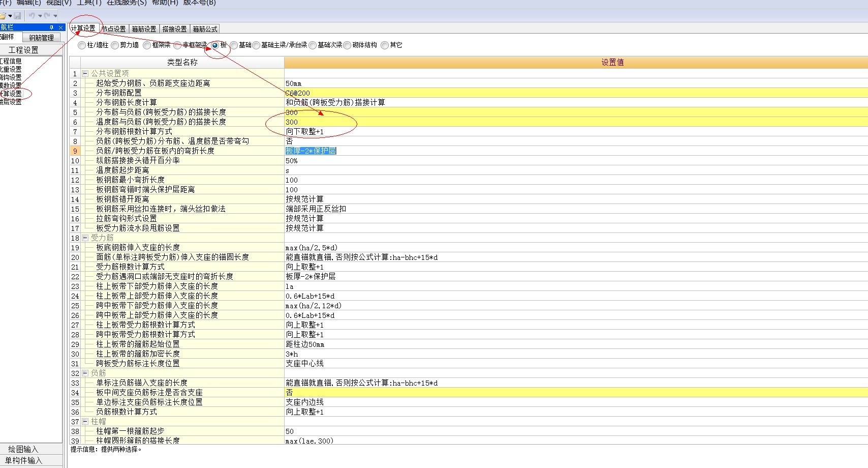Click the 绘图输入 section button
This screenshot has height=468, width=868.
point(30,449)
